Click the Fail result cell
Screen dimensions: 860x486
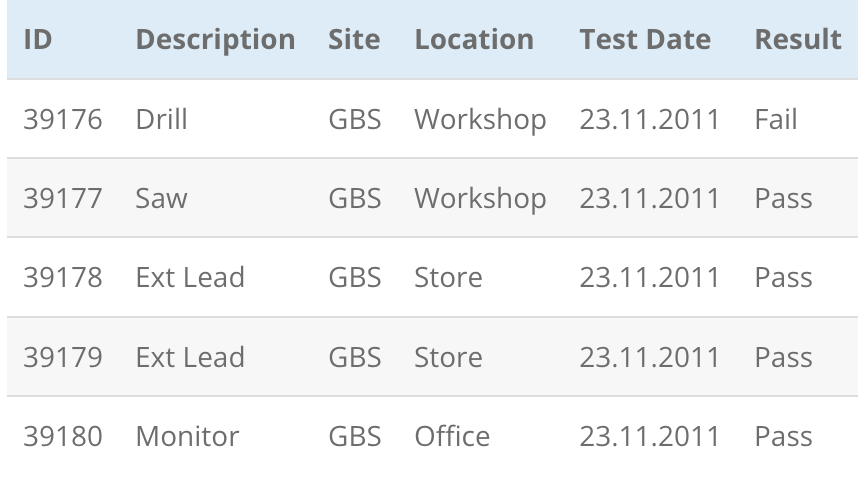776,119
